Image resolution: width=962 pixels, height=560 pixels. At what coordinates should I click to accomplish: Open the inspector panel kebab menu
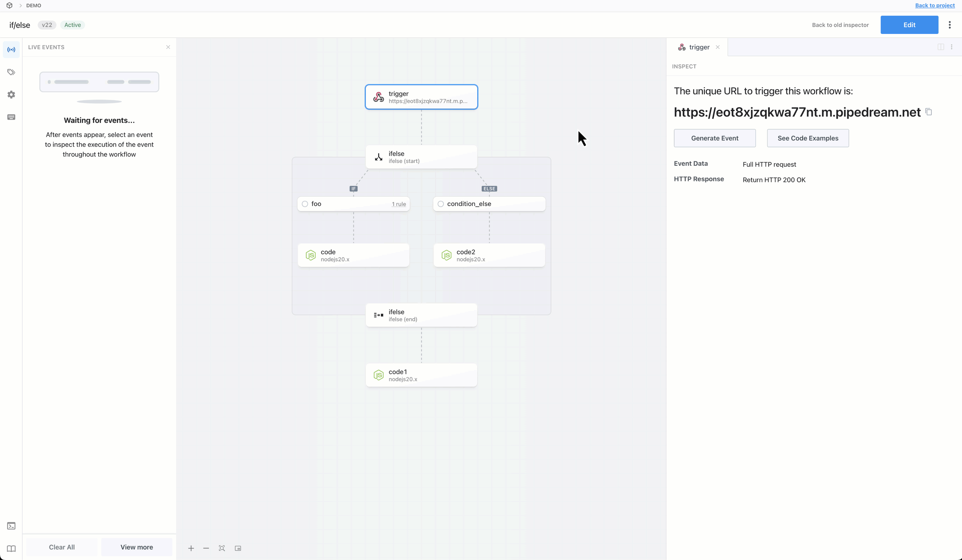(x=952, y=47)
